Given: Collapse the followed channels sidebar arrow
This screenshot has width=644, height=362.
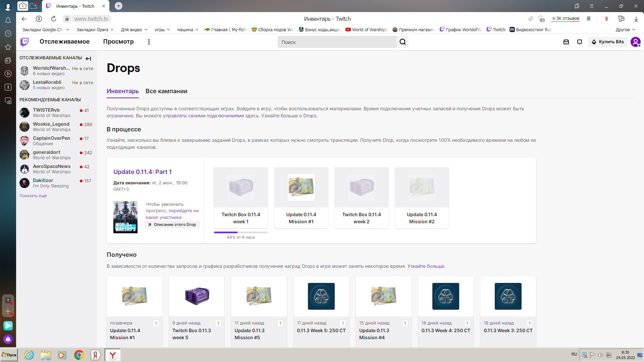Looking at the screenshot, I should tap(89, 58).
